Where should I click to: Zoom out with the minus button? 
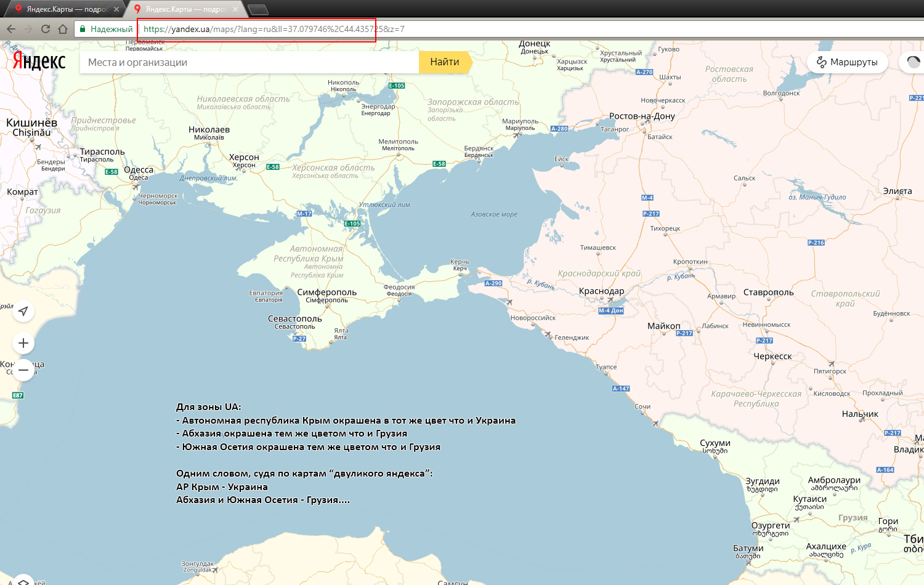pyautogui.click(x=23, y=370)
